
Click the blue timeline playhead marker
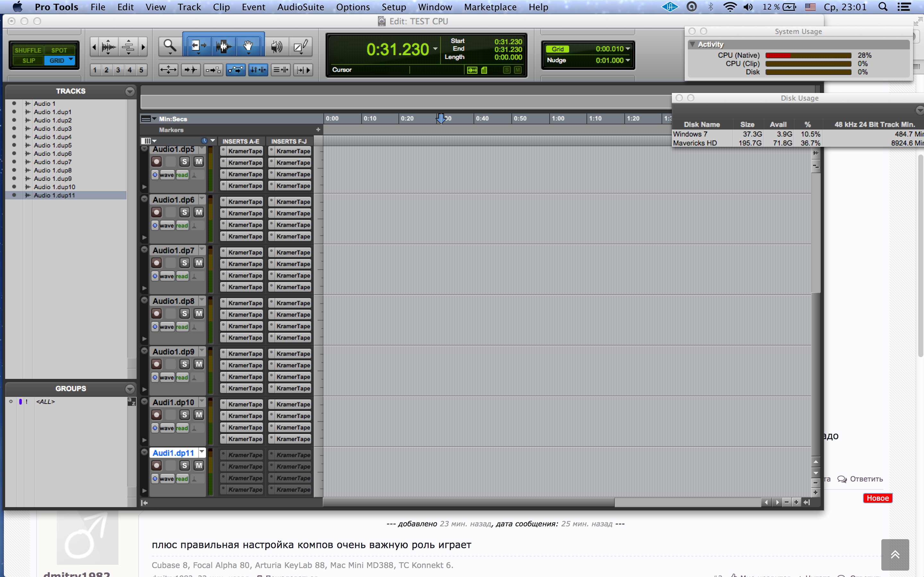coord(441,118)
